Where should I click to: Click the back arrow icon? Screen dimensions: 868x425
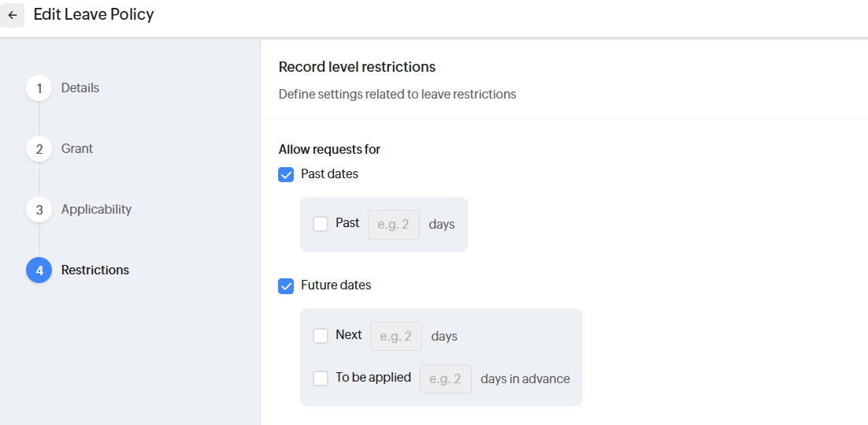[x=13, y=15]
